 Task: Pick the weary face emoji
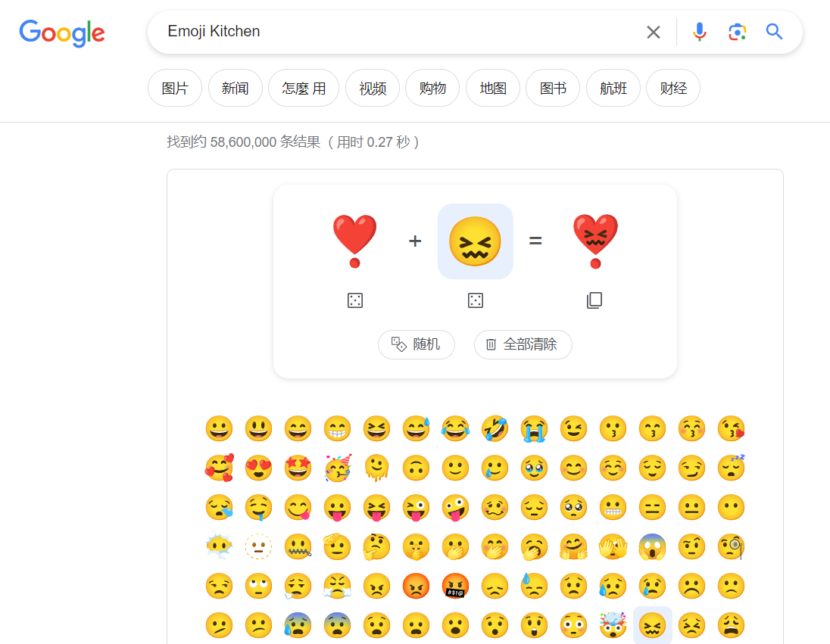(x=731, y=626)
